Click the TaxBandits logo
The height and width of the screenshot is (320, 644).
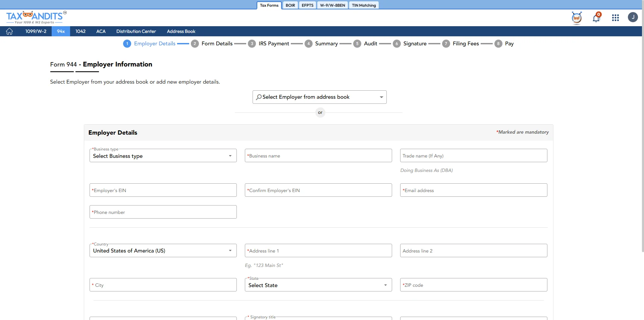(36, 17)
